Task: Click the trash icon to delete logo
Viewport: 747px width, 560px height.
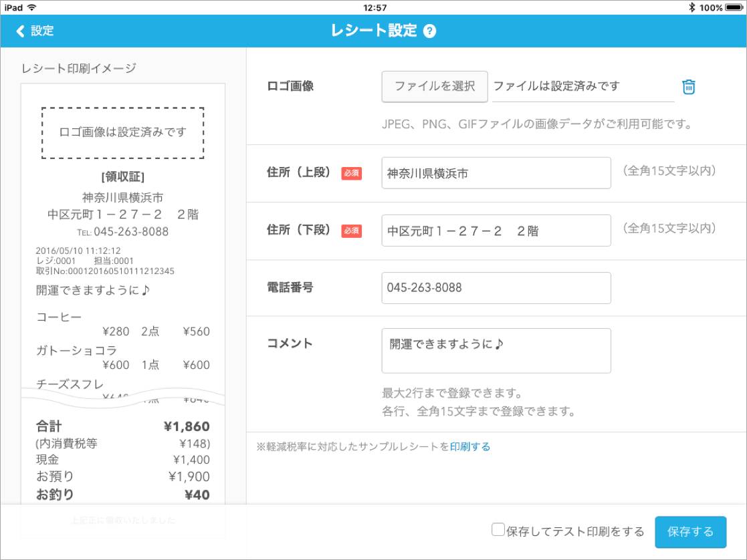Action: tap(688, 87)
